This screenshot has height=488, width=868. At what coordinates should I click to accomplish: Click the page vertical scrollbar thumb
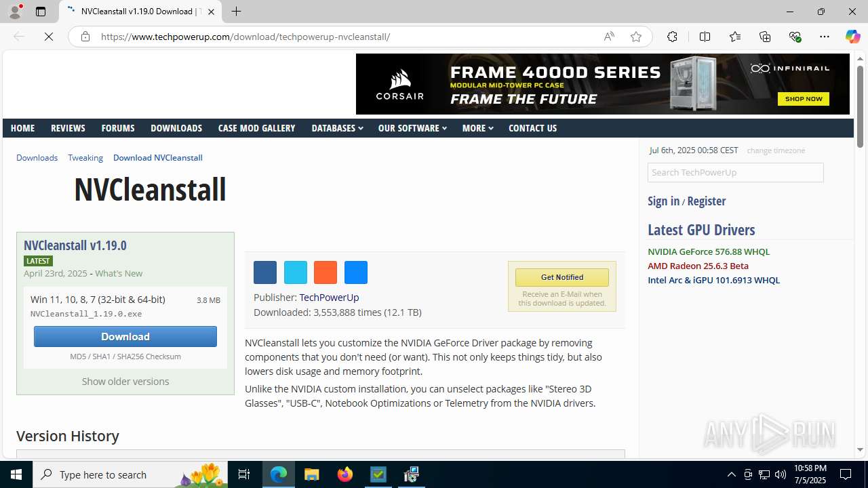(860, 106)
